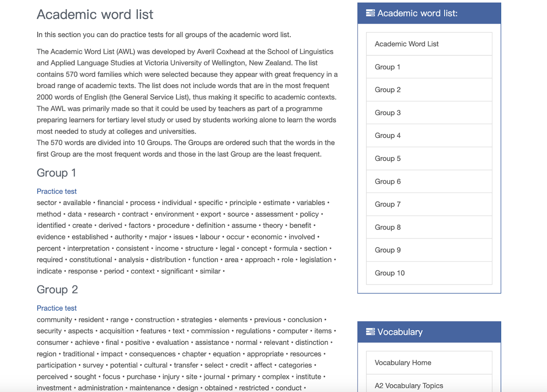Viewport: 547px width, 392px height.
Task: Click the Group 2 section heading
Action: click(57, 290)
